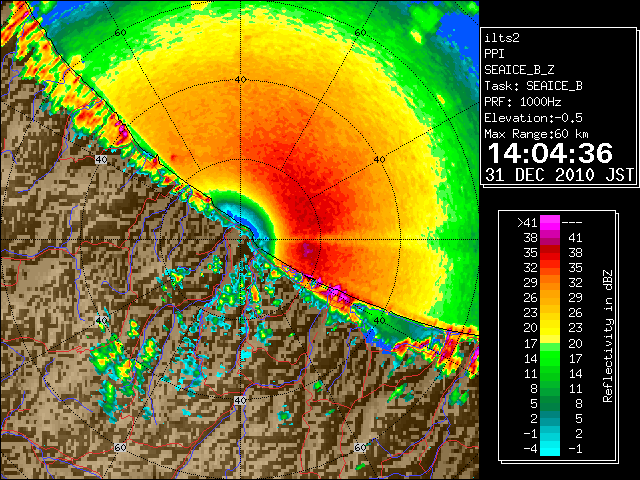The width and height of the screenshot is (640, 480).
Task: Click the '60' range label in the southwest
Action: (120, 447)
